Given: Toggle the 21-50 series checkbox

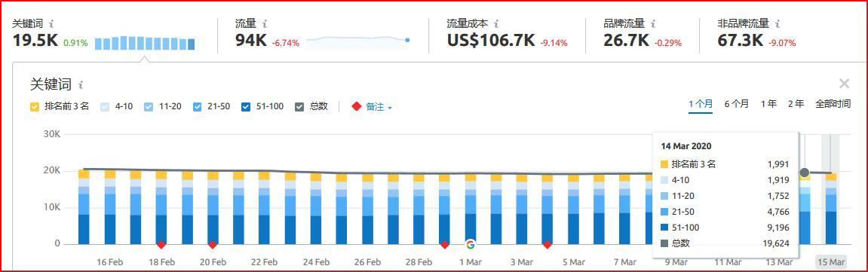Looking at the screenshot, I should tap(198, 107).
